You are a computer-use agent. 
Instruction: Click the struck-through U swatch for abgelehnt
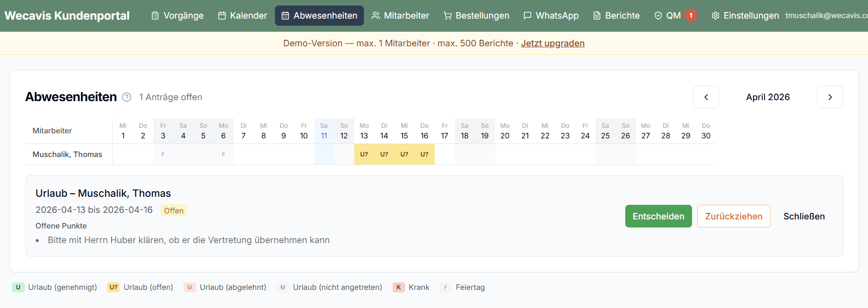tap(189, 287)
